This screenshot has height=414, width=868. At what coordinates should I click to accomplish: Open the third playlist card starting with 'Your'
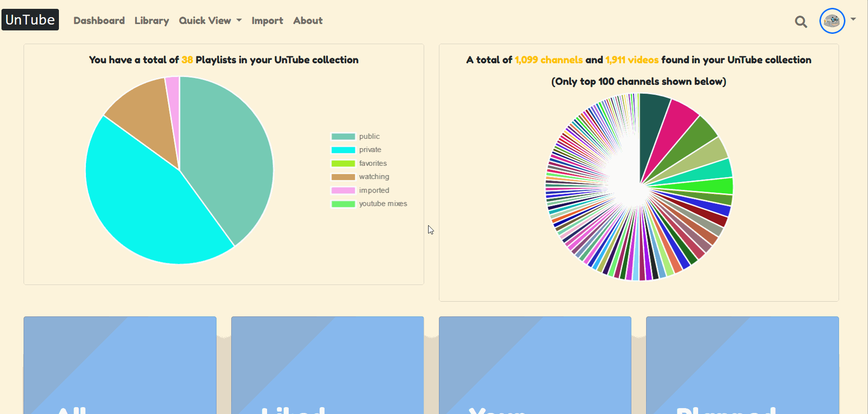[535, 365]
